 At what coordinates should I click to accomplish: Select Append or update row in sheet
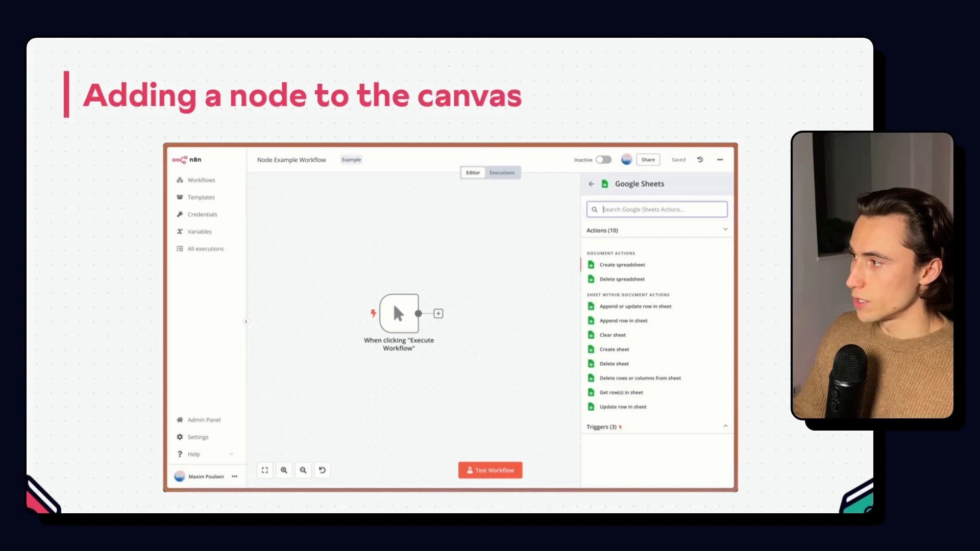(635, 307)
